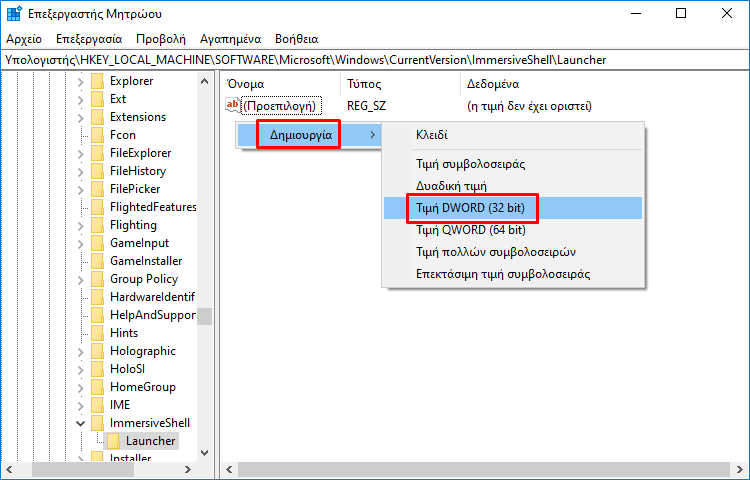Click the HelpAndSuppor folder icon

pyautogui.click(x=98, y=315)
